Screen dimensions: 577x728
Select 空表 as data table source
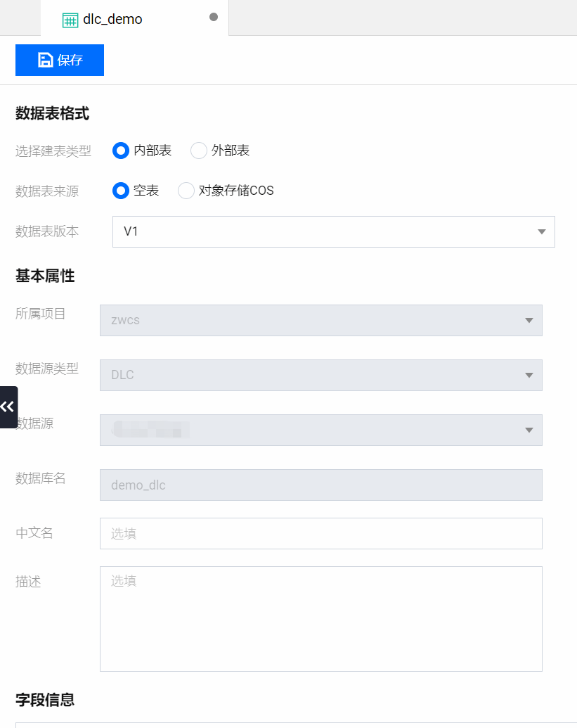click(x=121, y=191)
